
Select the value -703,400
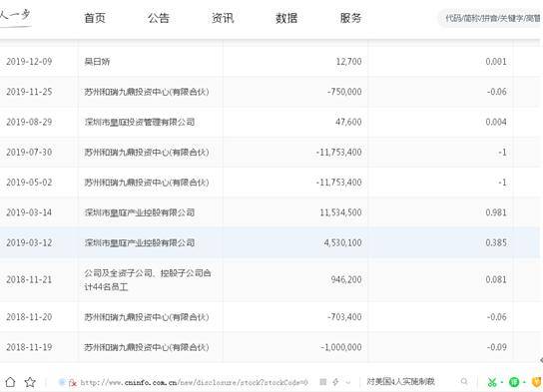(344, 317)
